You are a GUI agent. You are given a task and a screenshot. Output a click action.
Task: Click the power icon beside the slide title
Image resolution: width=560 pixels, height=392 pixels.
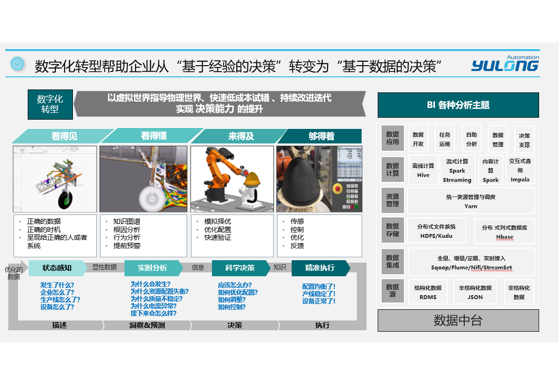(x=17, y=64)
